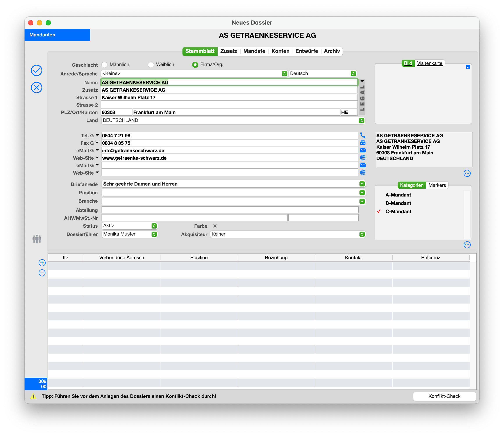Open the Fax G type arrow
This screenshot has height=436, width=504.
tap(97, 143)
